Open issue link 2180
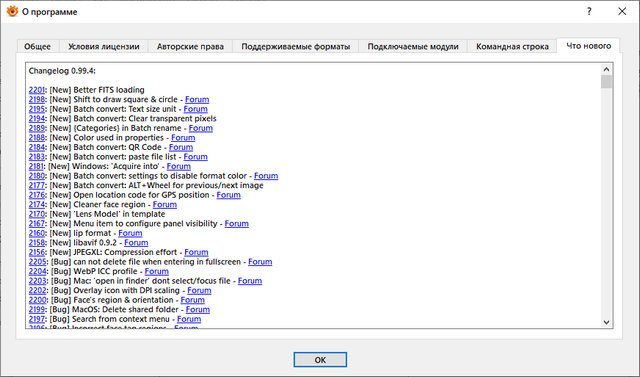 pyautogui.click(x=37, y=176)
